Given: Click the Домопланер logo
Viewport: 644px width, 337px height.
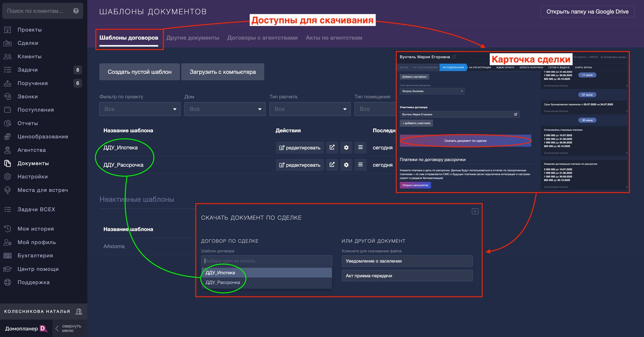Looking at the screenshot, I should pos(26,329).
